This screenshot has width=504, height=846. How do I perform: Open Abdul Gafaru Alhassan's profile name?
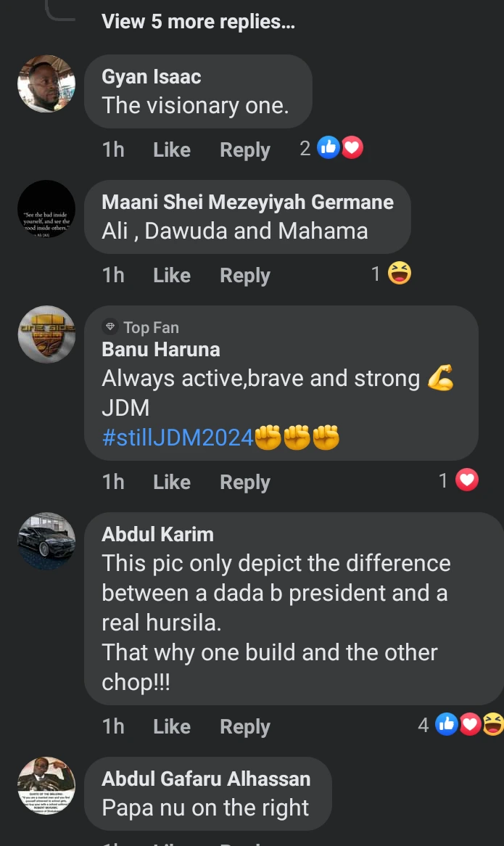click(206, 779)
